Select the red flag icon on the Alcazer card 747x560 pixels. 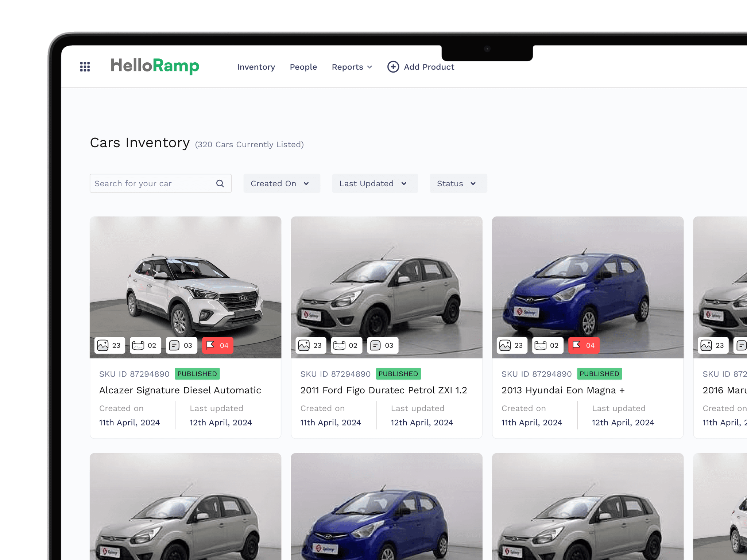pos(218,345)
